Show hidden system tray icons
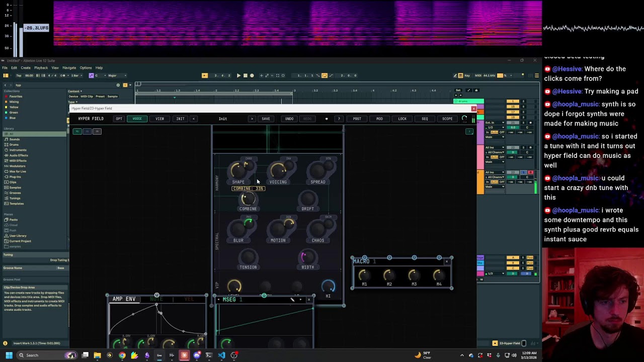This screenshot has height=362, width=644. [462, 355]
